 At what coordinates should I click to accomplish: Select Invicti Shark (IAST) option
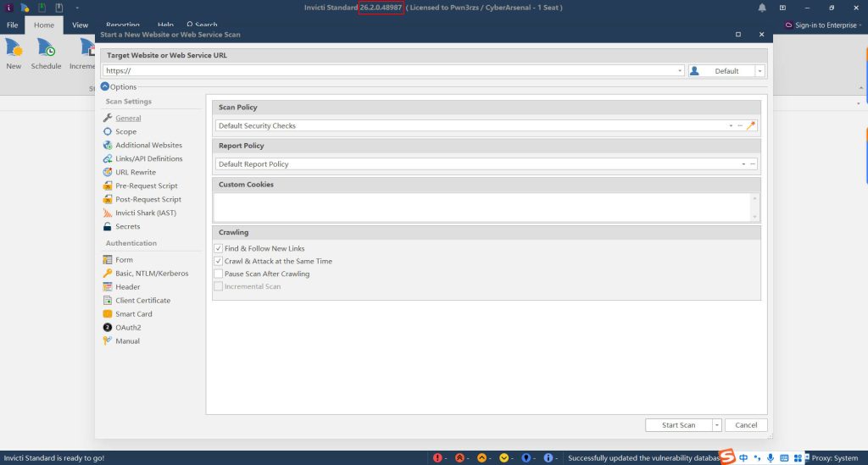(x=145, y=213)
